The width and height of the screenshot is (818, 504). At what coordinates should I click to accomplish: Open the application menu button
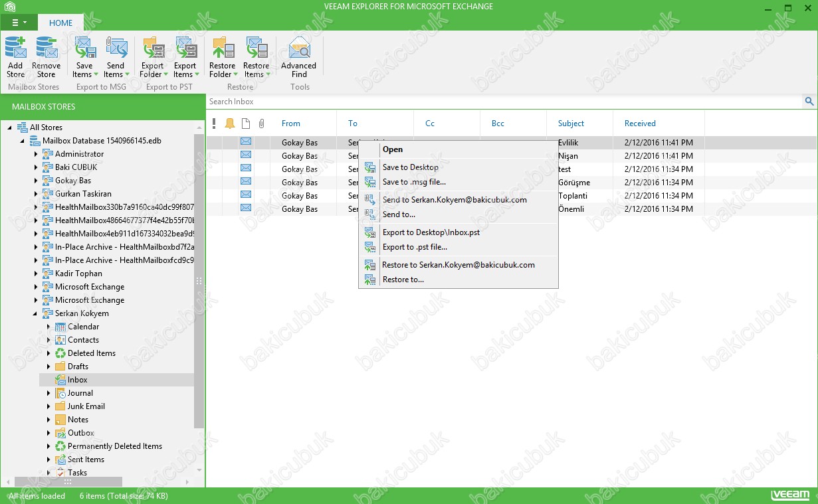pos(19,23)
